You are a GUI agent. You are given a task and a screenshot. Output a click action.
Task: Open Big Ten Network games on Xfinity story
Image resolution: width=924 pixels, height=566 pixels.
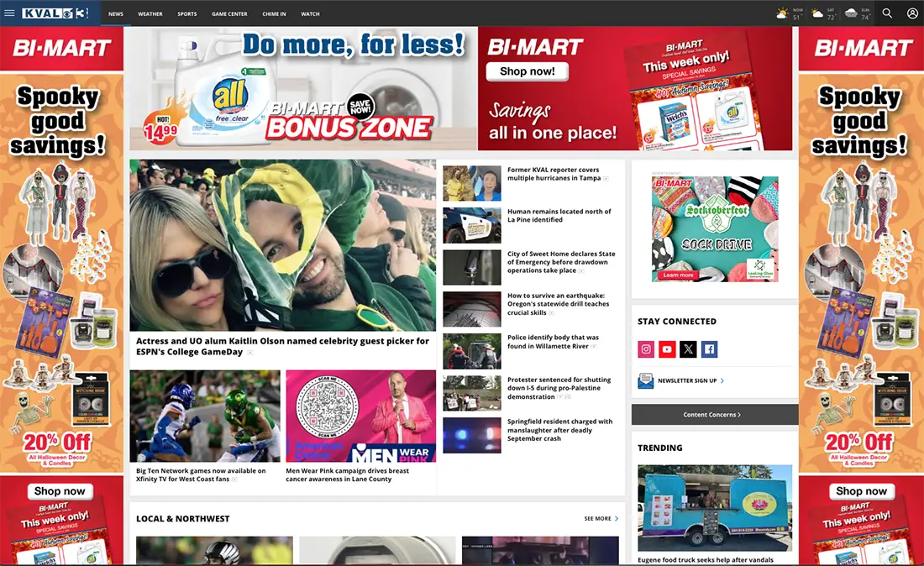coord(201,474)
